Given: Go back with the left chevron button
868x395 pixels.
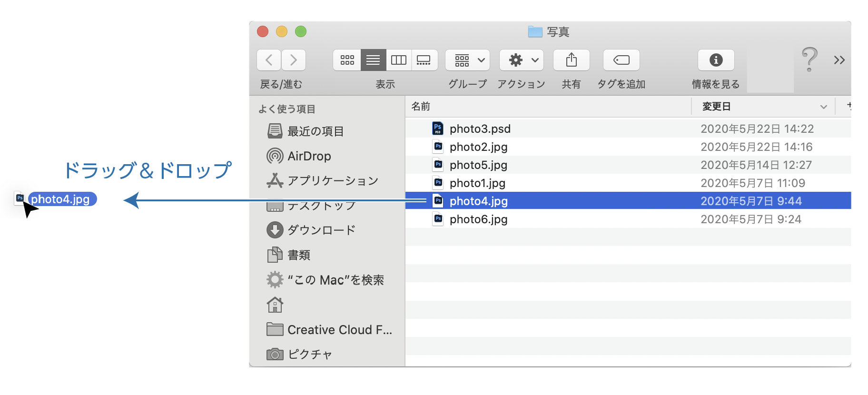Looking at the screenshot, I should click(x=269, y=60).
